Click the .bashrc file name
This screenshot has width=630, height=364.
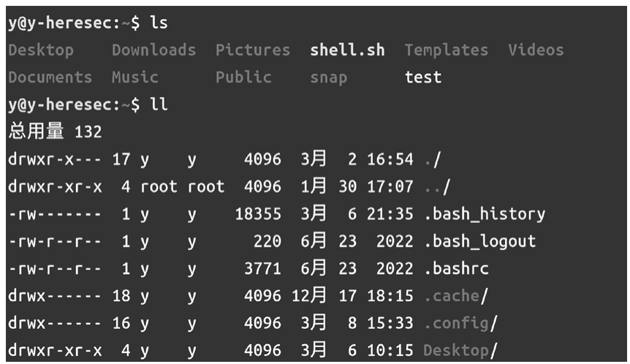click(x=456, y=268)
